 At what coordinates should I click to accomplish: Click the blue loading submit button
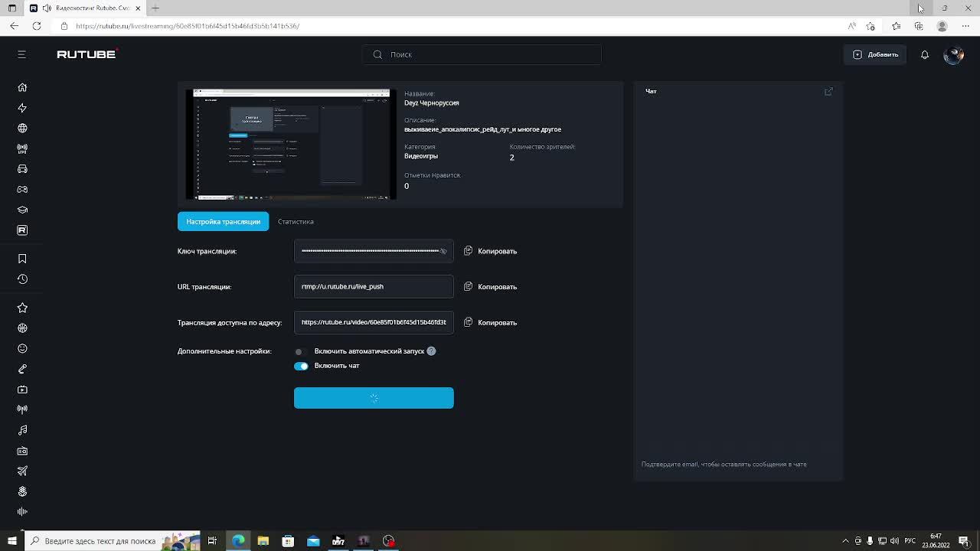pos(374,398)
